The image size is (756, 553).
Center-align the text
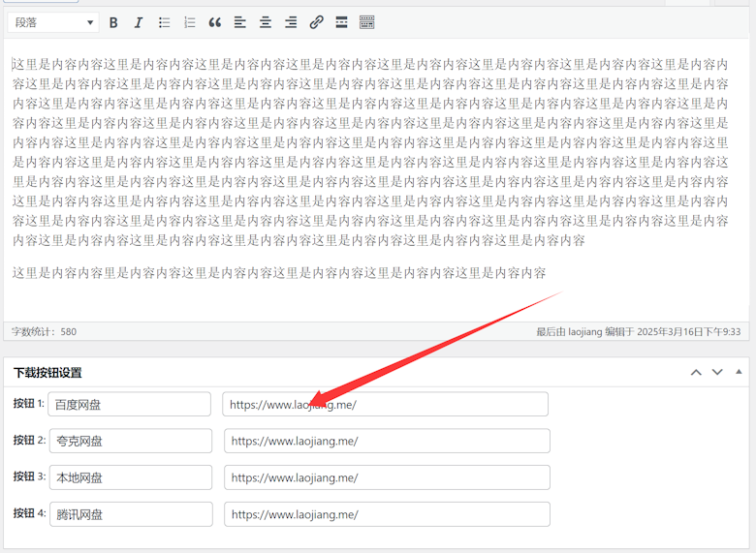tap(266, 22)
